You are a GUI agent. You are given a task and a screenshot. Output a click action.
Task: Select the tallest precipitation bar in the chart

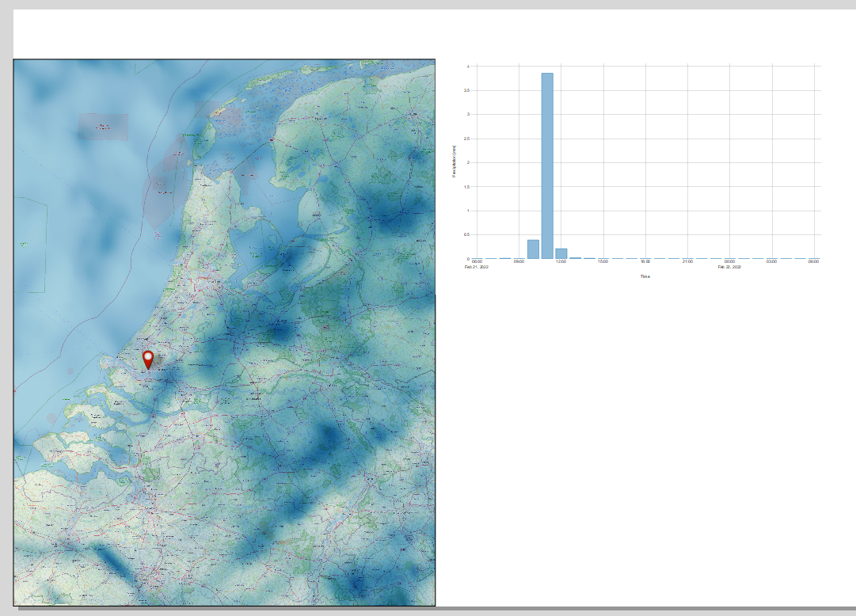[547, 166]
